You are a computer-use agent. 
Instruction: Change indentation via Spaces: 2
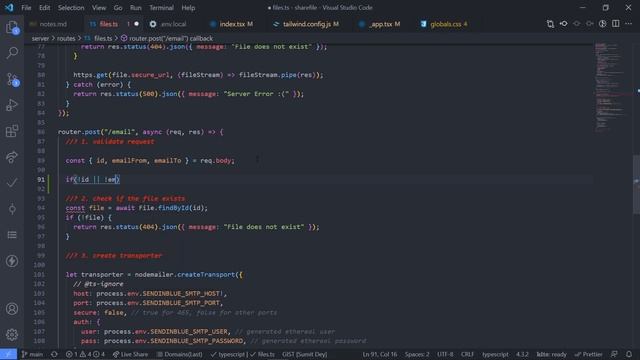[x=417, y=354]
